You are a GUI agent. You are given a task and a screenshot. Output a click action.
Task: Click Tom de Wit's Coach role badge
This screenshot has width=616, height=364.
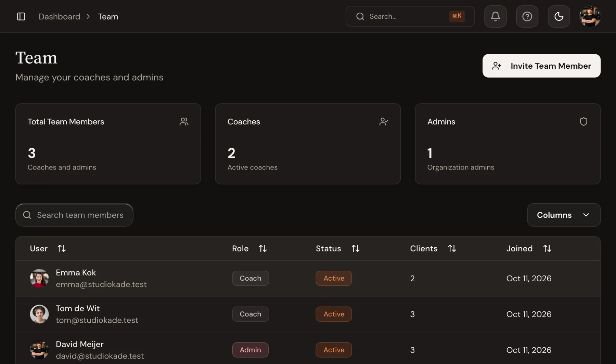pos(251,314)
